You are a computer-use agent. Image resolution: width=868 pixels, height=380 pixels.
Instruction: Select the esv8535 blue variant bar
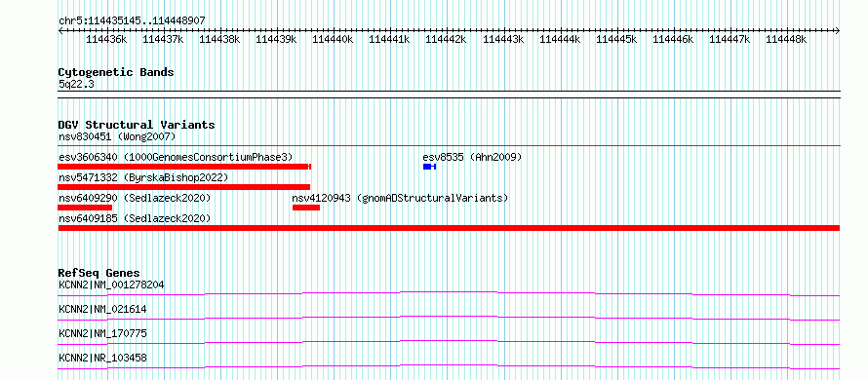[x=429, y=167]
